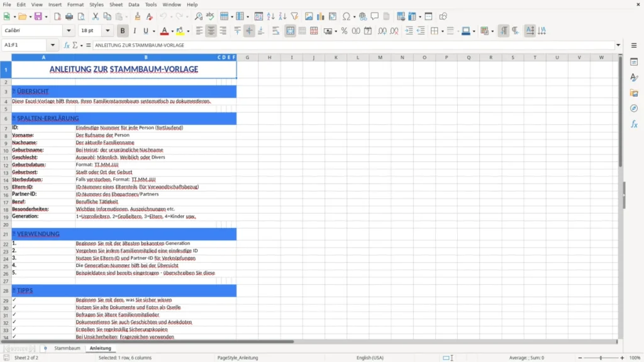
Task: Open the font size 18 pt dropdown
Action: pos(108,30)
